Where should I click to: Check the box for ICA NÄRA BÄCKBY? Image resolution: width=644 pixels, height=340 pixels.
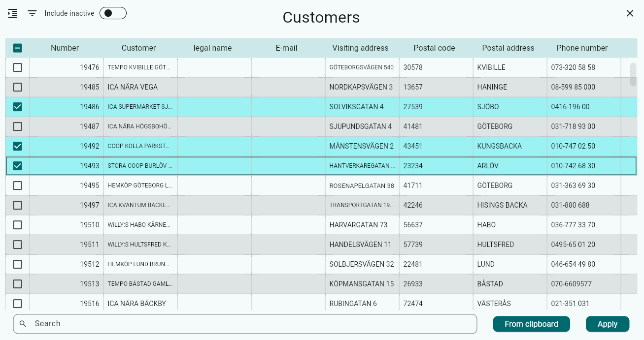pyautogui.click(x=17, y=304)
